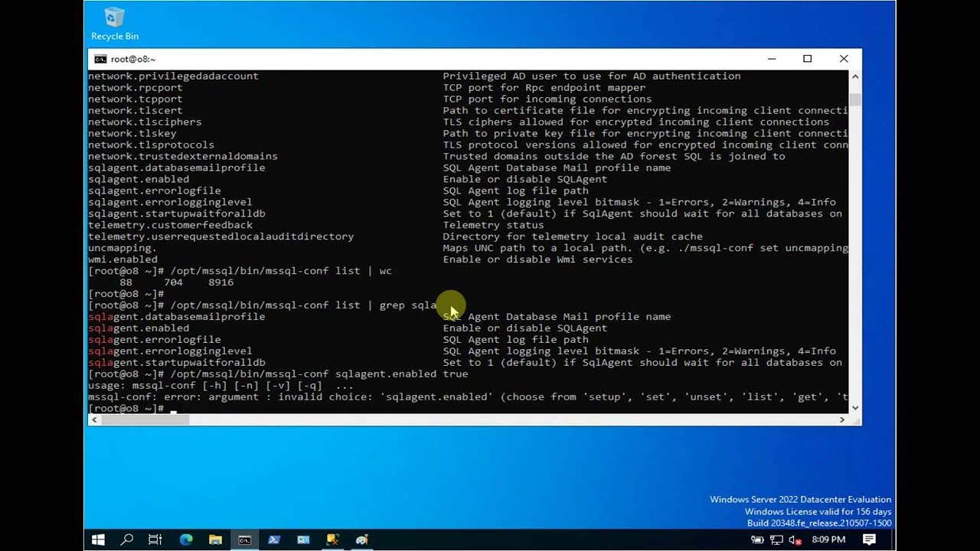Click the network.tlscert line
The width and height of the screenshot is (980, 551).
point(468,111)
